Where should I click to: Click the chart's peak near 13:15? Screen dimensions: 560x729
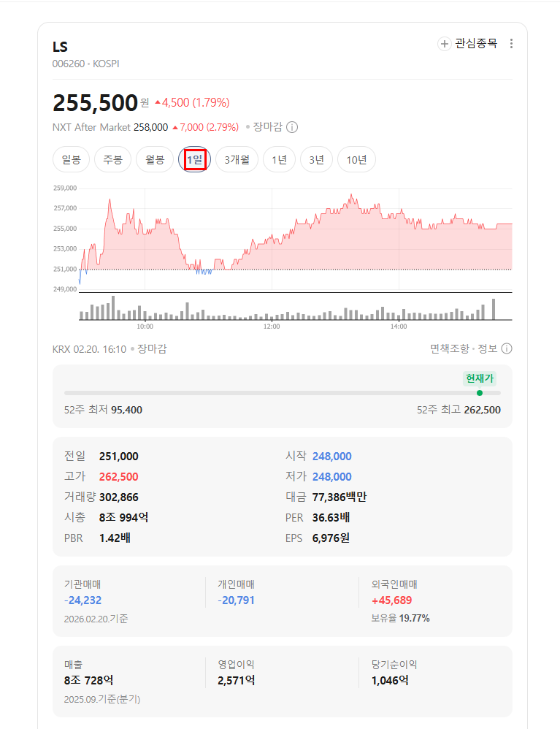coord(351,195)
